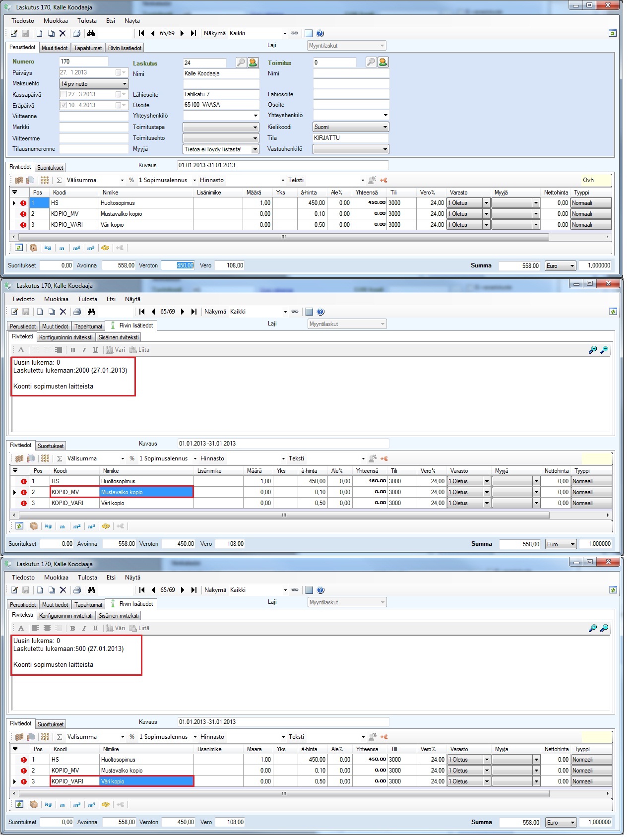Go to next record in top window
636x840 pixels.
(182, 33)
